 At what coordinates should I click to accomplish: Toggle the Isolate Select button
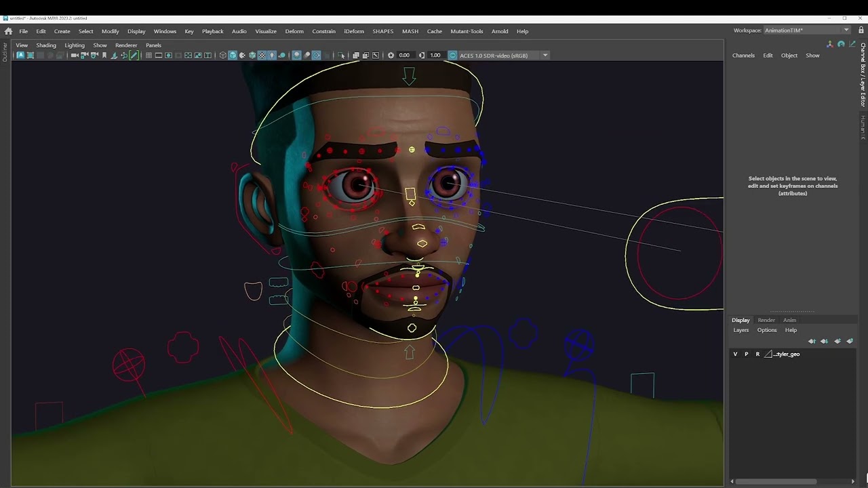[341, 55]
